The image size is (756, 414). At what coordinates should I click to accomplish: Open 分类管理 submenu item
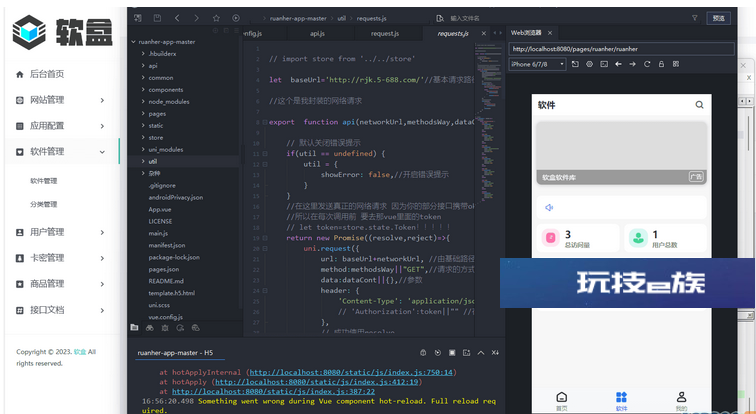pos(44,204)
